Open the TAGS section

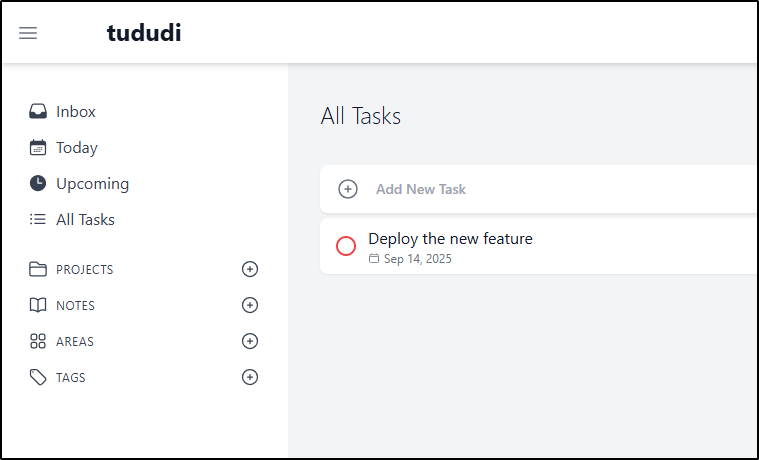71,378
